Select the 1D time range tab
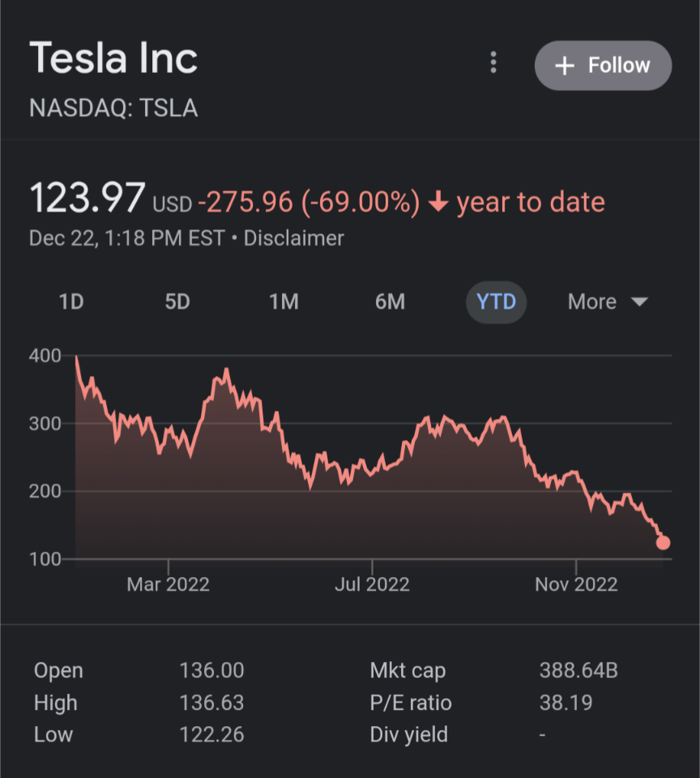 coord(71,302)
